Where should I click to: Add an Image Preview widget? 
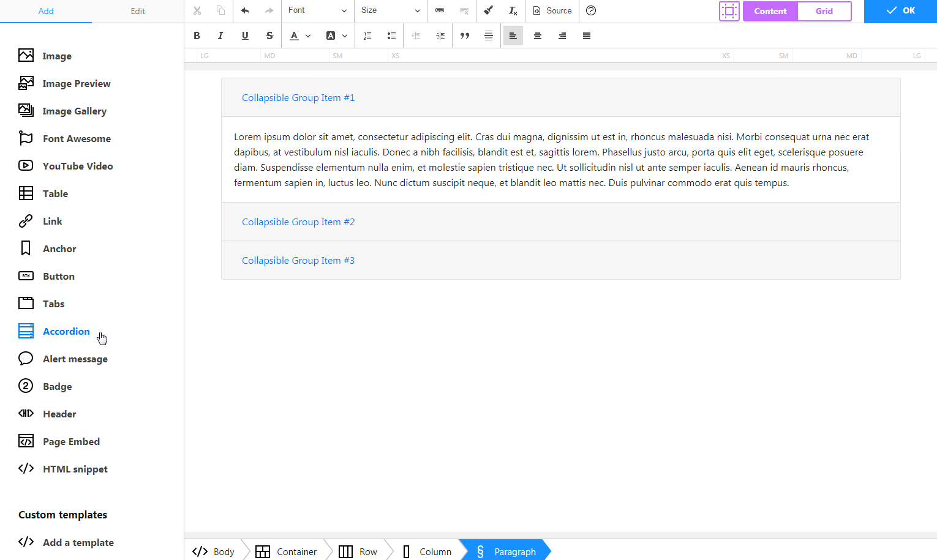[64, 83]
